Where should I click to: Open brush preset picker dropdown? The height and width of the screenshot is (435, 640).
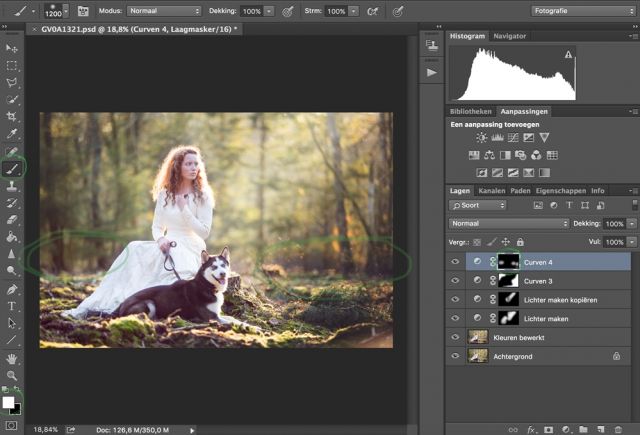click(66, 11)
